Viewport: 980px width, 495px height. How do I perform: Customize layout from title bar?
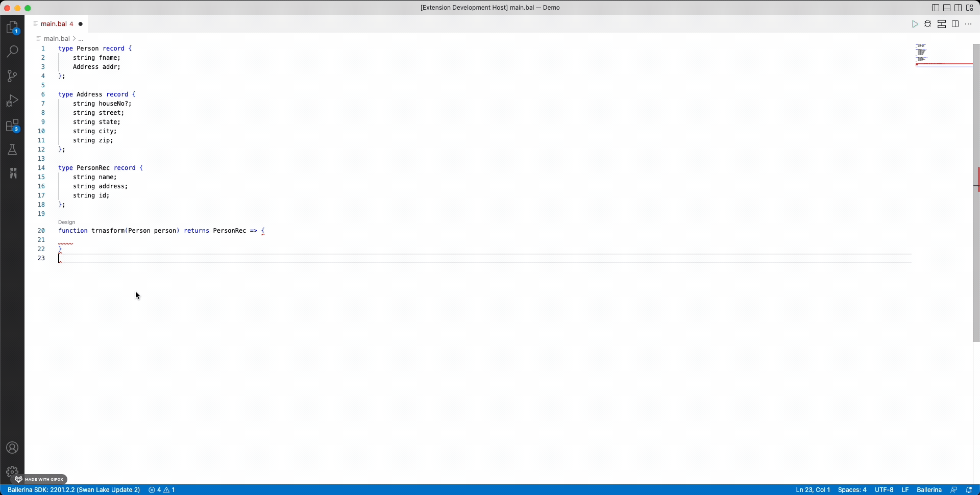pyautogui.click(x=969, y=8)
